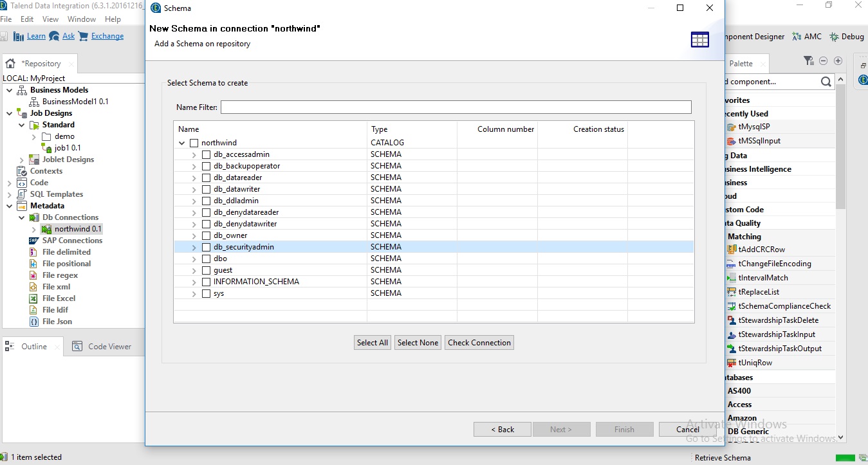The height and width of the screenshot is (465, 868).
Task: Tick the northwind catalog checkbox
Action: tap(194, 143)
